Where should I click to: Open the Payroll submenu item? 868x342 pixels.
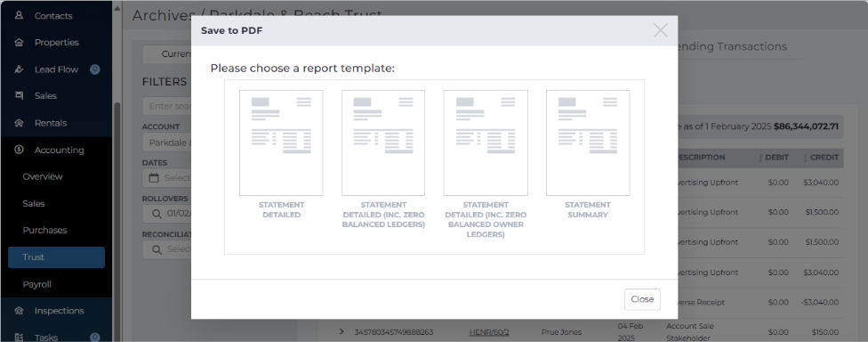point(37,284)
